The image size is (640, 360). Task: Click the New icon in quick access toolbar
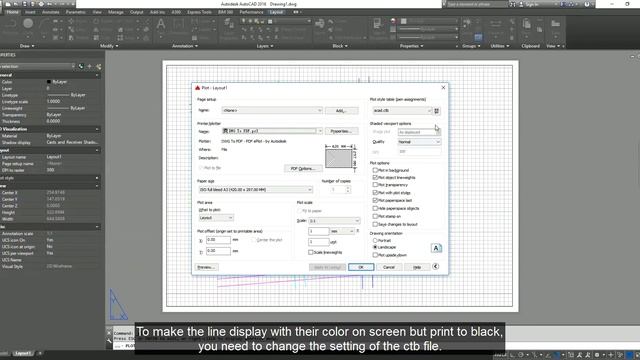coord(8,4)
